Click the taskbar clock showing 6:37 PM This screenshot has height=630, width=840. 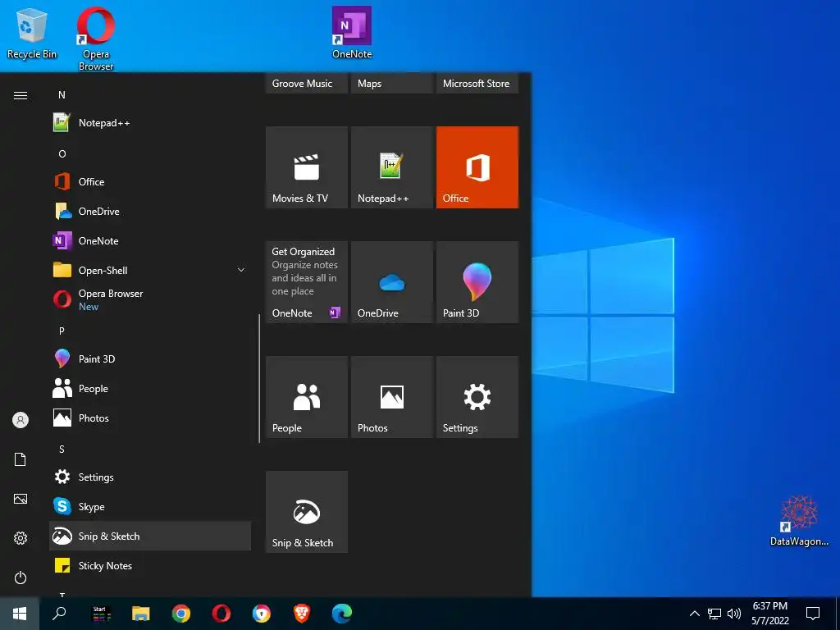769,614
